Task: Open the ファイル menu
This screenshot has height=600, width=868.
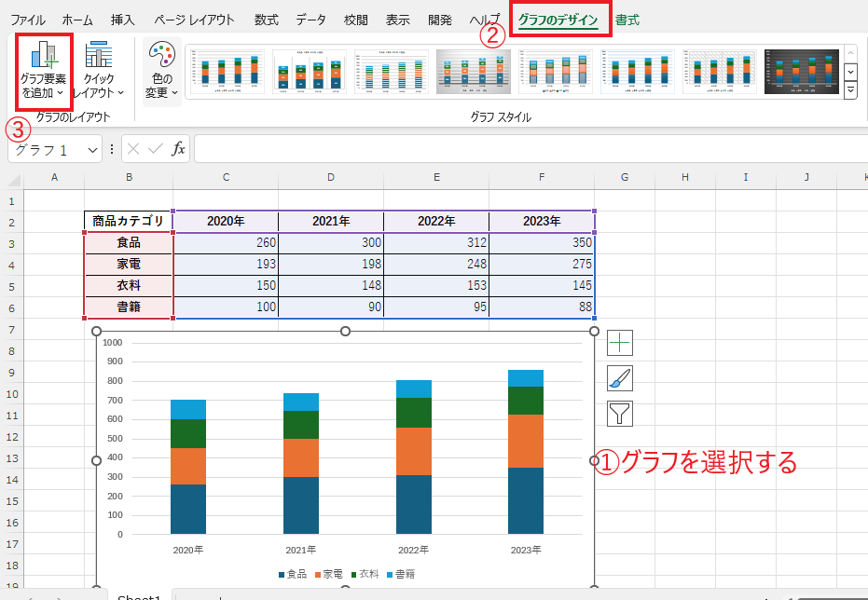Action: click(28, 20)
